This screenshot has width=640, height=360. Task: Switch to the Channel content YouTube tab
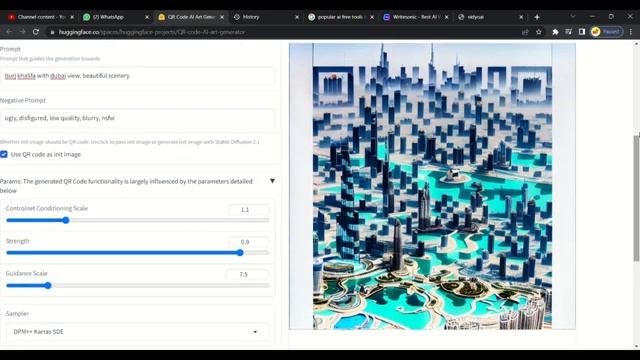38,17
